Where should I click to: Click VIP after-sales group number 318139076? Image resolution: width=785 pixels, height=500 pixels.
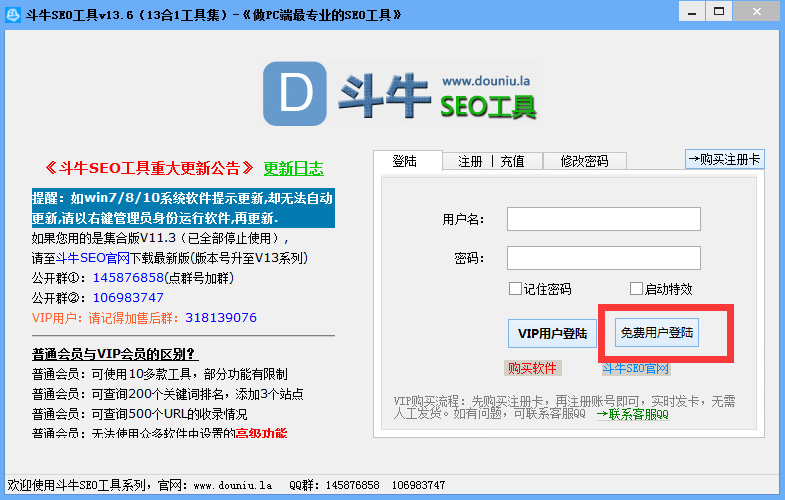click(x=221, y=318)
